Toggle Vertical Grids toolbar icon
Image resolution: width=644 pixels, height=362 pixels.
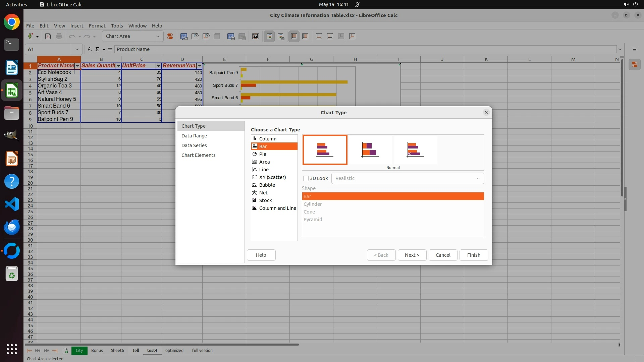[x=305, y=36]
